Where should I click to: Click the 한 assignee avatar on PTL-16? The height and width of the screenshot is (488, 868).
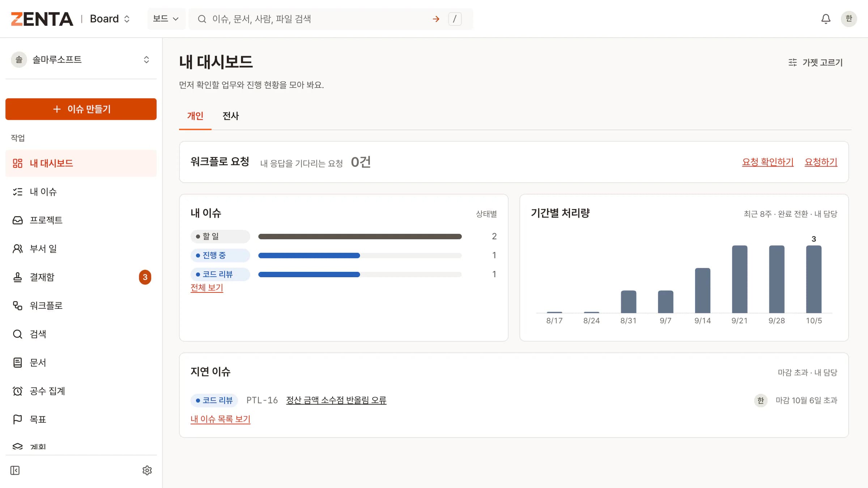point(761,400)
